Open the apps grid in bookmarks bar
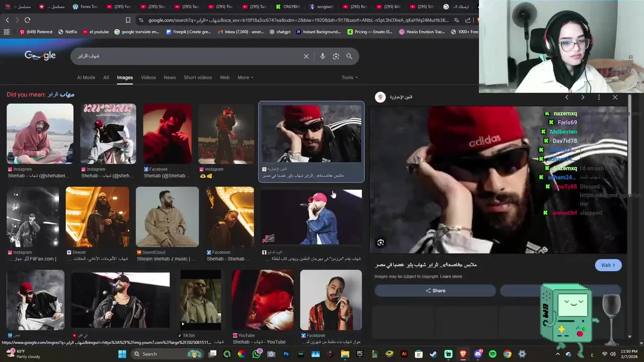Viewport: 644px width, 362px height. pos(7,32)
